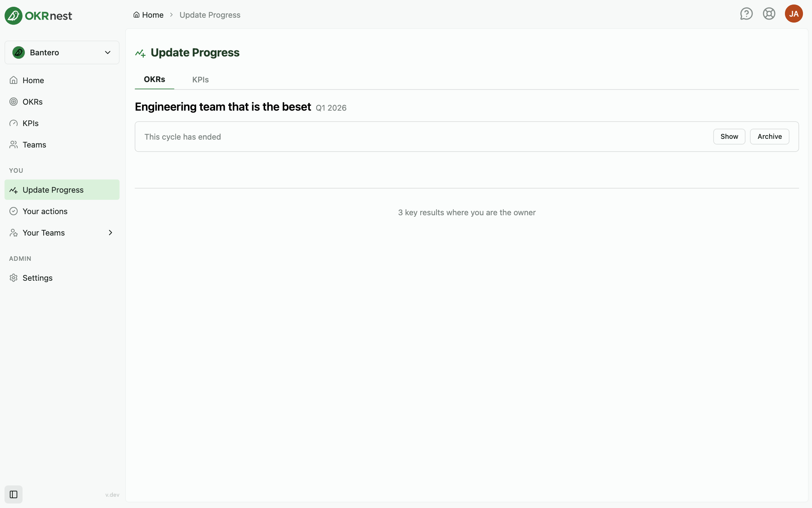This screenshot has height=508, width=812.
Task: Open KPIs in the sidebar
Action: tap(62, 123)
